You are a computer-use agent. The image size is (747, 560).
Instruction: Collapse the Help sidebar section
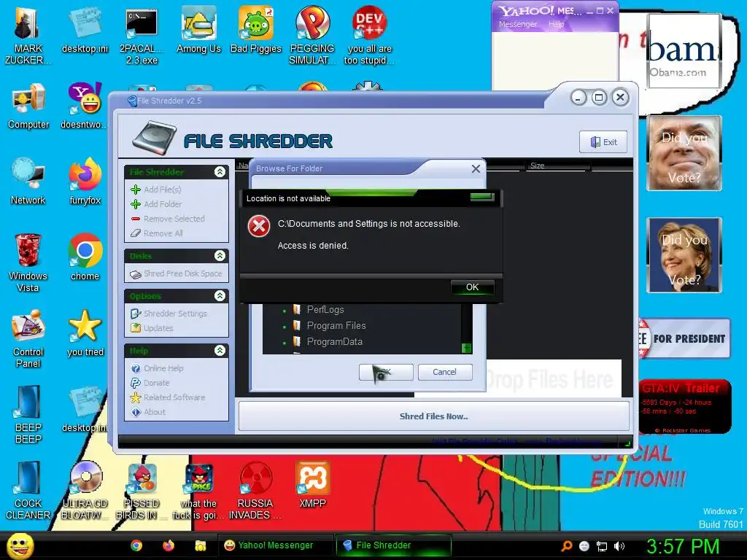point(220,351)
